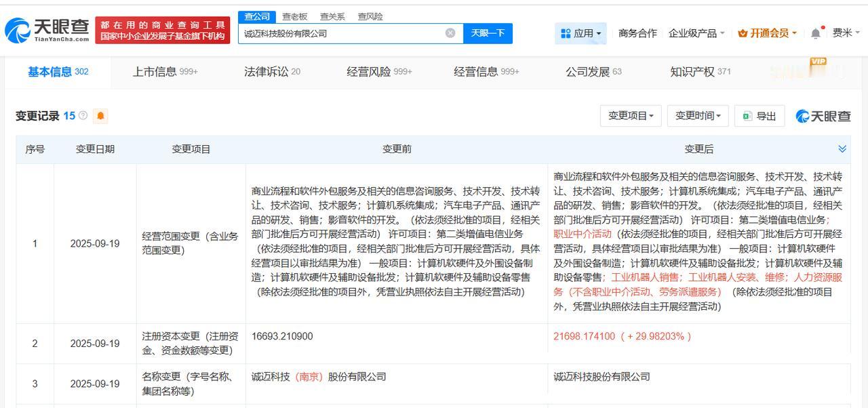Viewport: 868px width, 408px height.
Task: Click the 变更前 column header
Action: point(397,149)
